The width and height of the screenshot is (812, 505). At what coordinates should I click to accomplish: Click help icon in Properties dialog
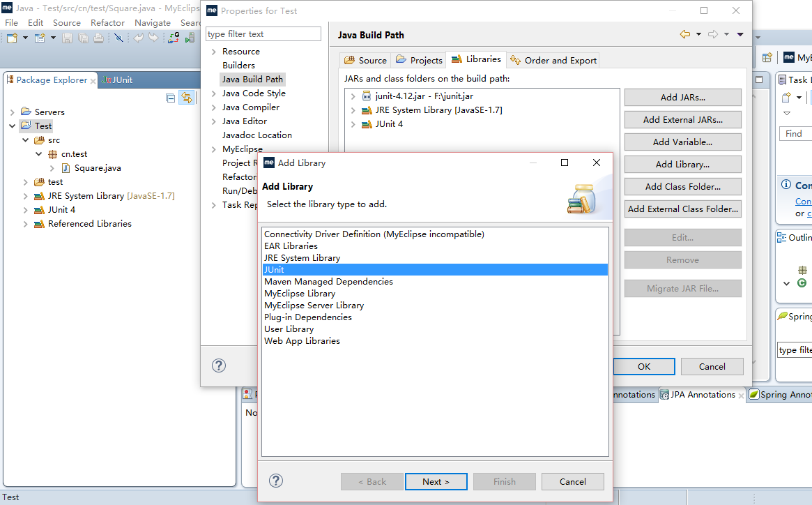219,365
